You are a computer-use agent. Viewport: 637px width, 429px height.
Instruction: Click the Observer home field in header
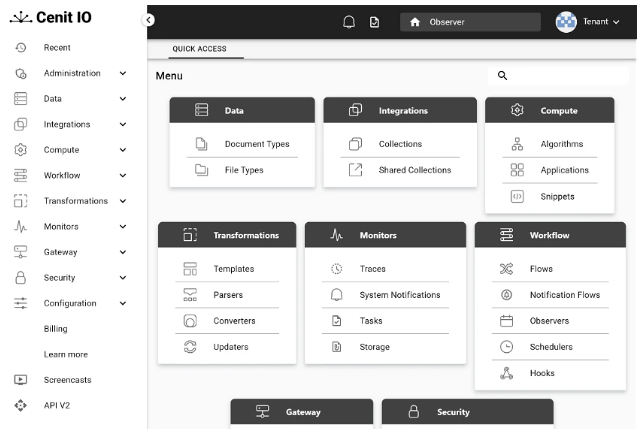tap(470, 22)
